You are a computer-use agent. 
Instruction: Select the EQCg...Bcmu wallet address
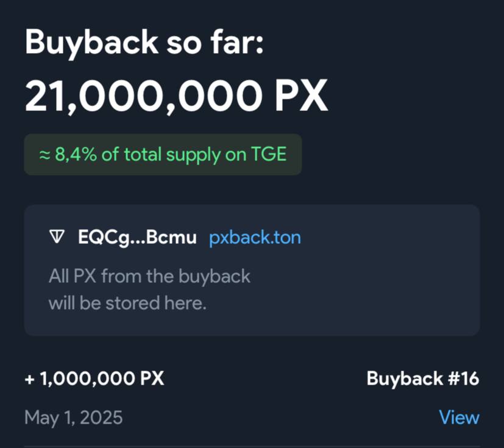[x=137, y=238]
